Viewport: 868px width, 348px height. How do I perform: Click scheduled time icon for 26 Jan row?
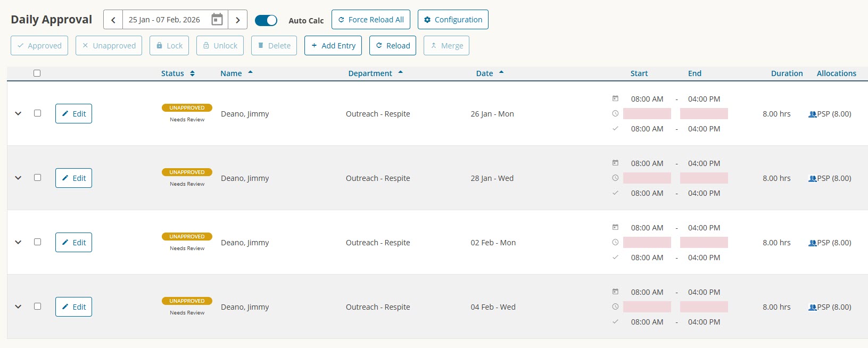coord(615,98)
